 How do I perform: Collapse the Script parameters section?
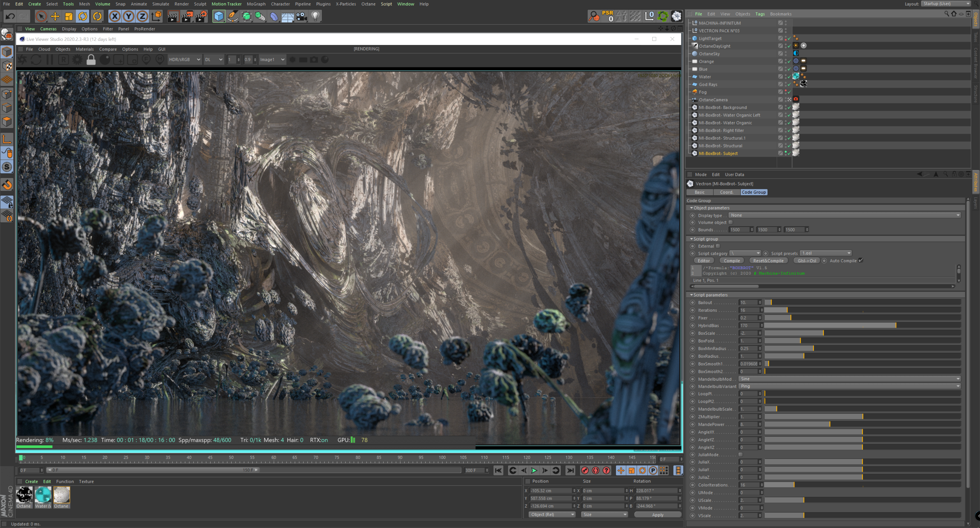pyautogui.click(x=692, y=295)
